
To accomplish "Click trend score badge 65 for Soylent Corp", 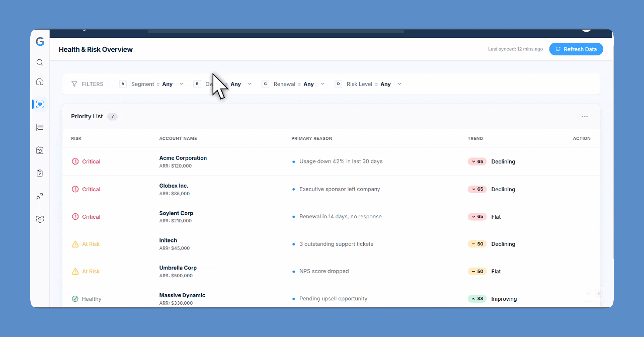I will pos(477,217).
